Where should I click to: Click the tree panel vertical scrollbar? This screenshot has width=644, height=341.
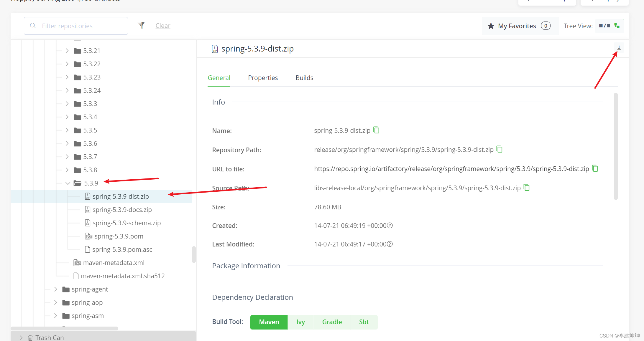click(194, 254)
